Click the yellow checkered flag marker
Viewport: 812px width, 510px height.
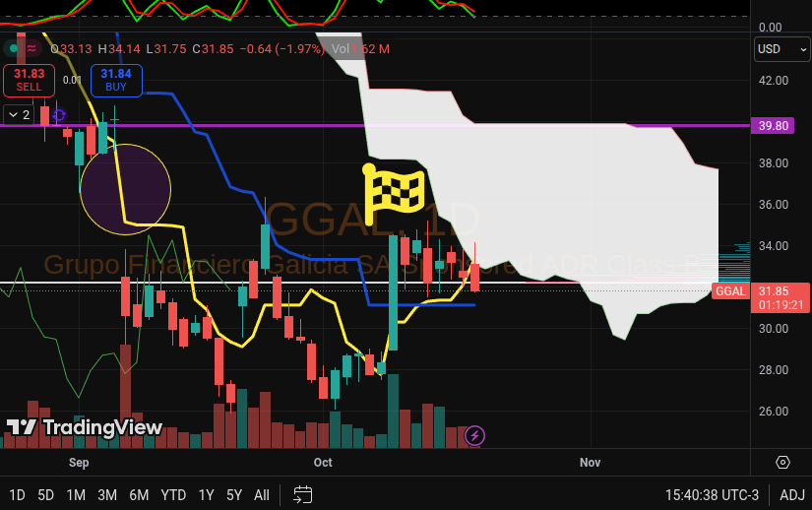[x=394, y=194]
